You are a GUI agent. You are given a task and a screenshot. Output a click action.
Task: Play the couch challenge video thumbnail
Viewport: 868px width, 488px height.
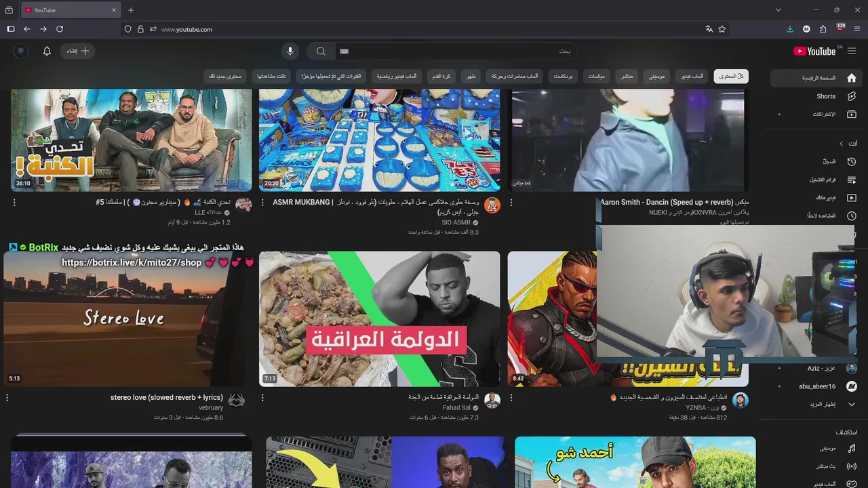coord(131,140)
